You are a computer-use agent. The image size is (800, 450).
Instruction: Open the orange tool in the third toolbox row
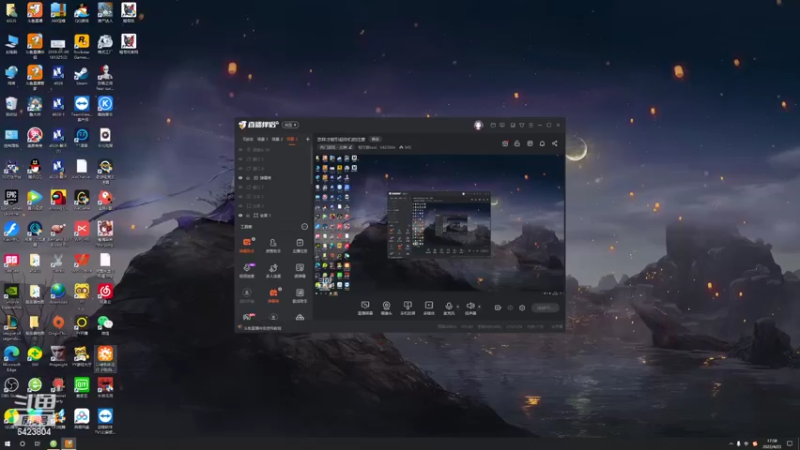273,295
